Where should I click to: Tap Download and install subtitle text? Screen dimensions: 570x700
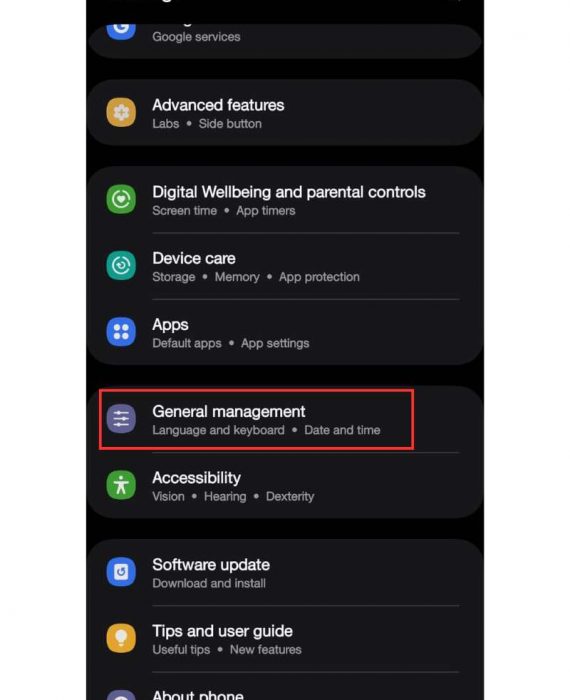click(209, 583)
